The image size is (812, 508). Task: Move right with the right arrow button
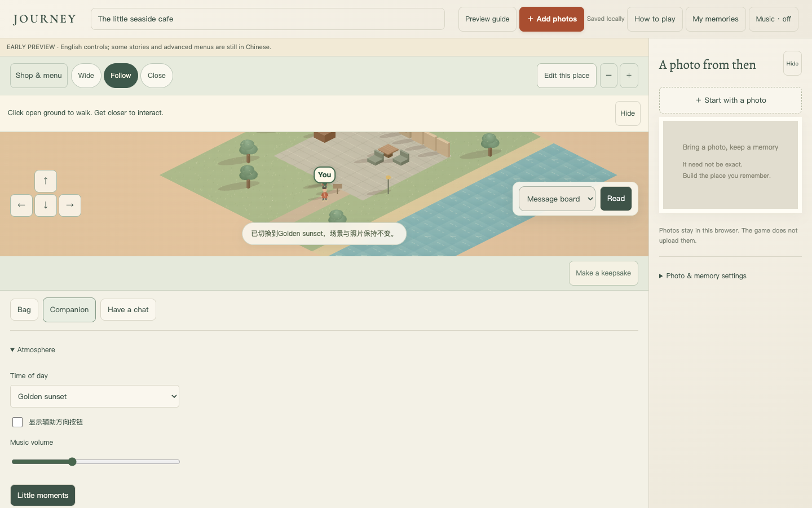point(70,205)
